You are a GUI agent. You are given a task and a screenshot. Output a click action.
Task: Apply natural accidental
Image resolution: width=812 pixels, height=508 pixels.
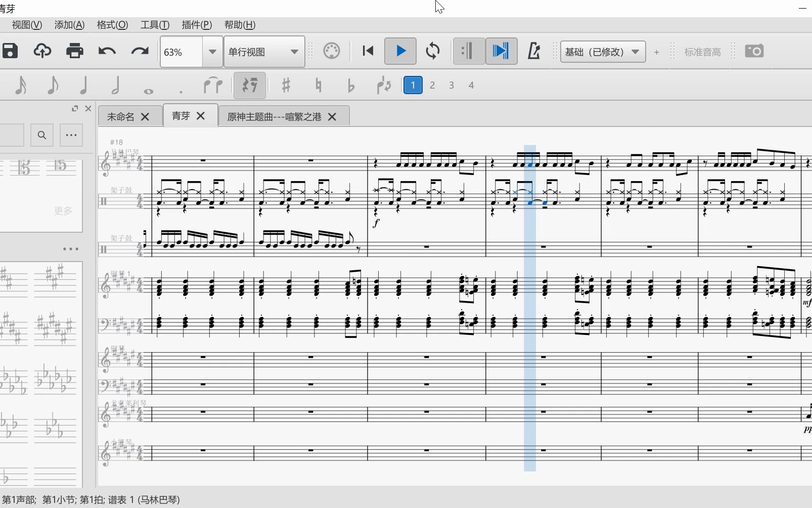point(319,85)
